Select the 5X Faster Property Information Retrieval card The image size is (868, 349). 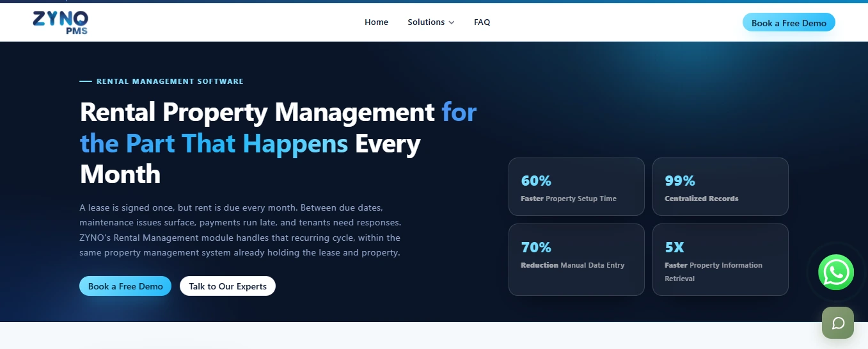click(720, 259)
